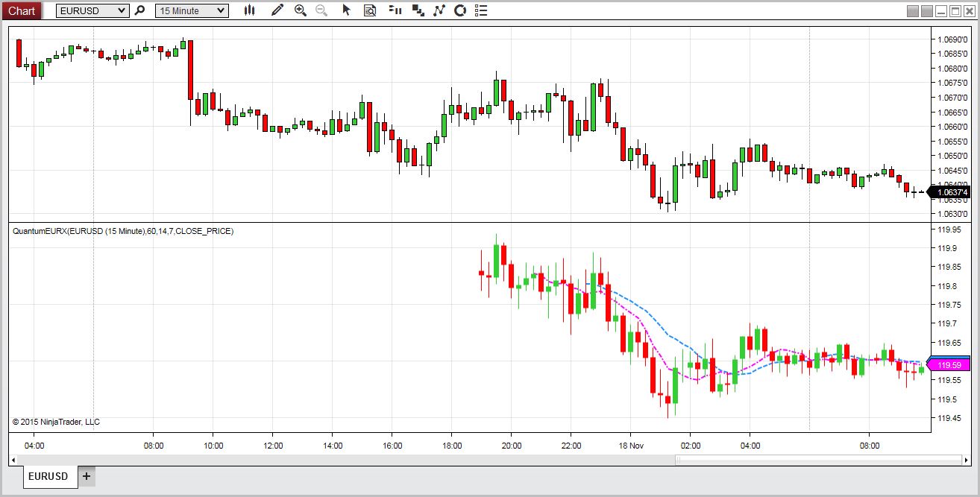Close the chart window
980x497 pixels.
(969, 11)
